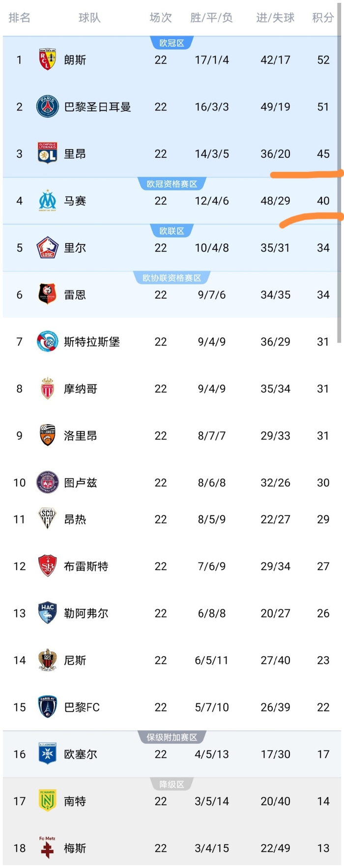Click the FC Metz crest
This screenshot has height=868, width=344.
tap(47, 847)
